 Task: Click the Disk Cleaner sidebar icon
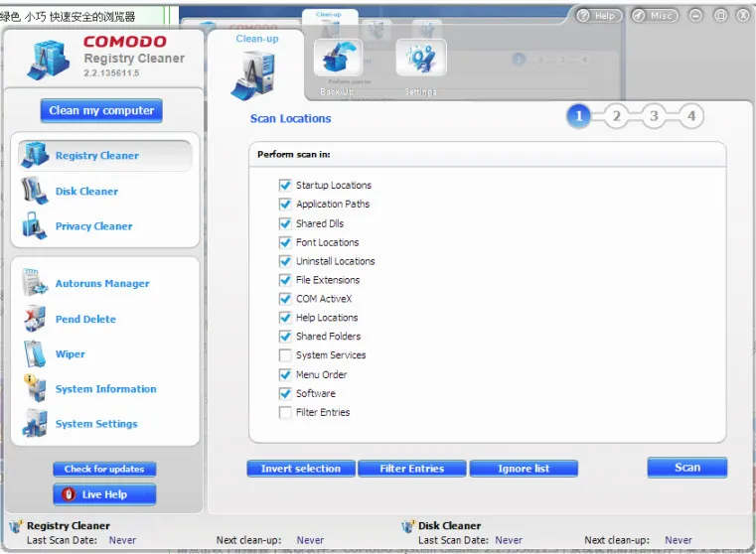[34, 191]
